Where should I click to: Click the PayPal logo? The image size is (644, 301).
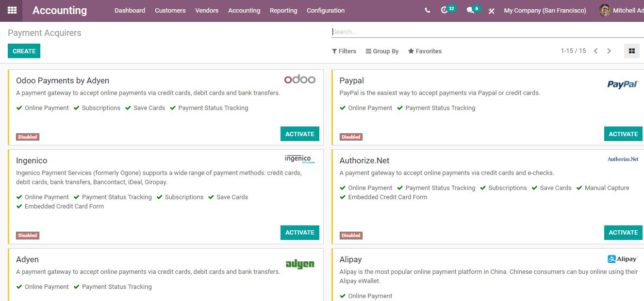623,83
